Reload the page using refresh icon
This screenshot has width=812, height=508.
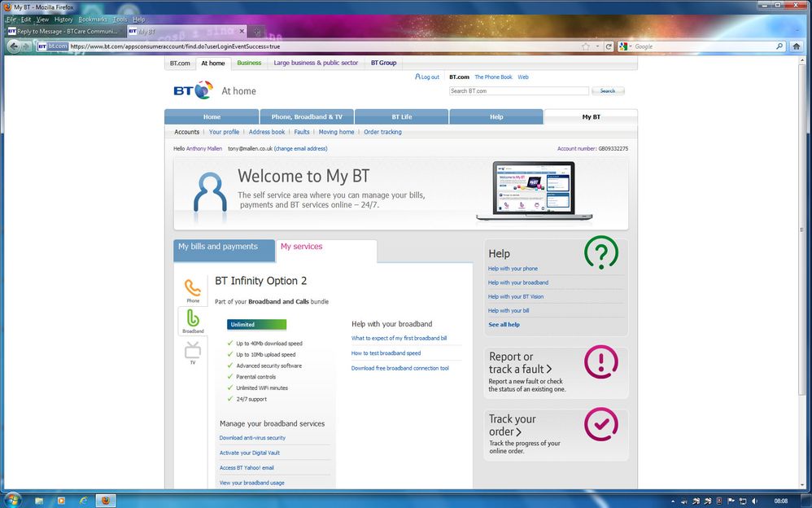point(609,46)
